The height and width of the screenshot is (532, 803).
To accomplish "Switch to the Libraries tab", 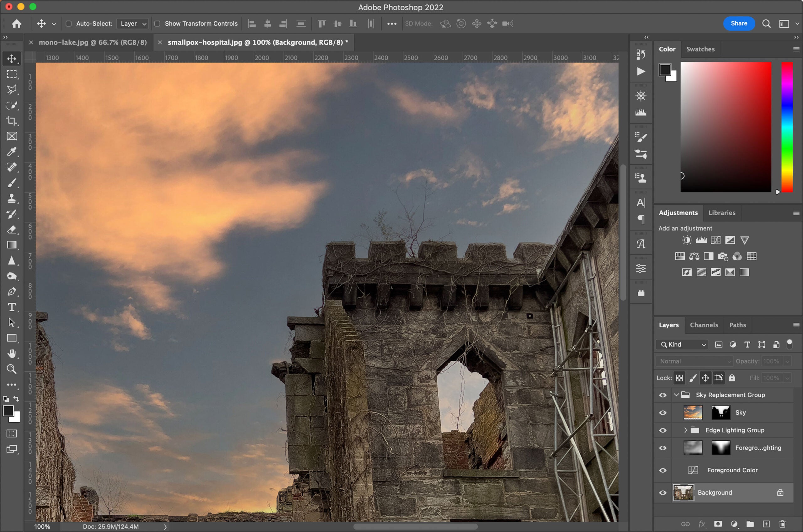I will [722, 212].
